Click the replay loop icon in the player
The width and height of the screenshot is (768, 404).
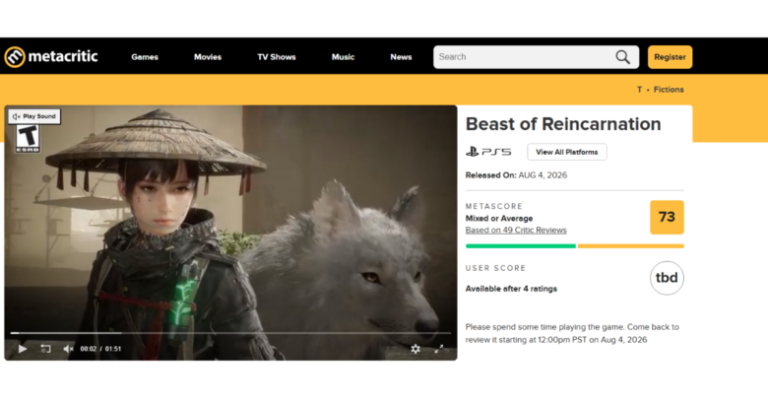tap(46, 349)
